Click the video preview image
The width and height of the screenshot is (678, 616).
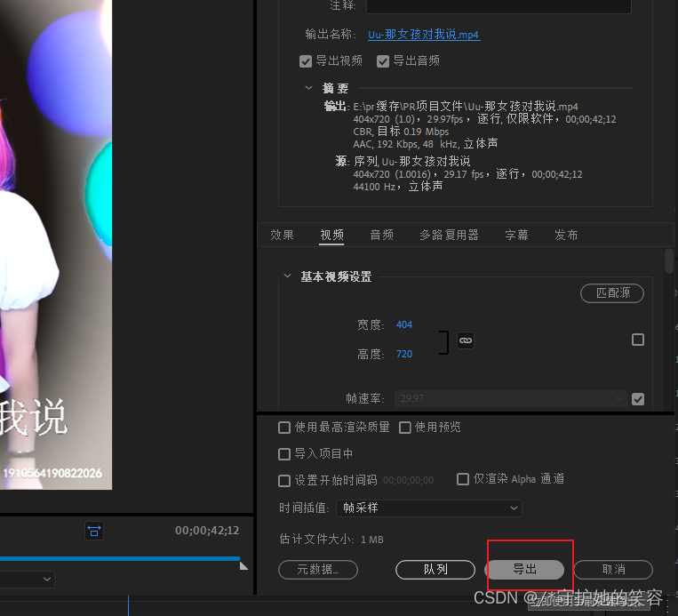pos(56,244)
